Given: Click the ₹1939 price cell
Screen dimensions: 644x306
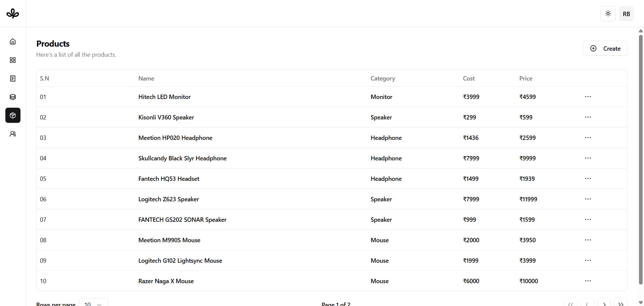Looking at the screenshot, I should pos(527,178).
